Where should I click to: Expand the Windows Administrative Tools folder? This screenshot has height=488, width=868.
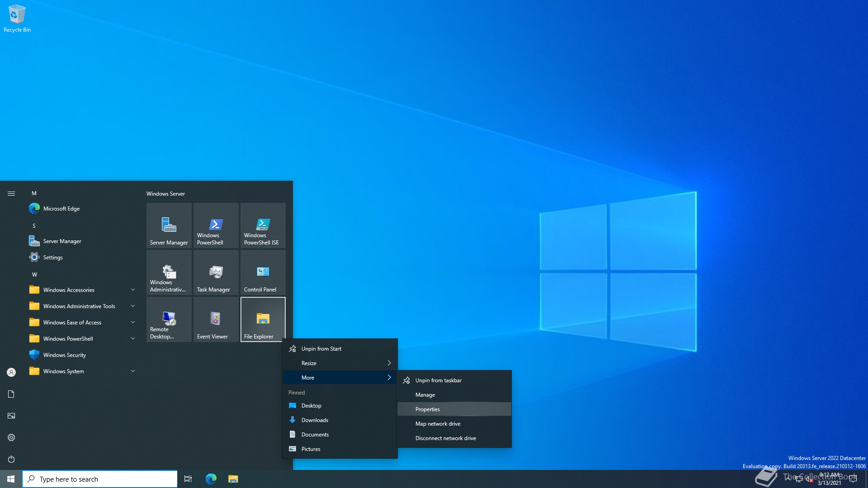click(x=81, y=306)
